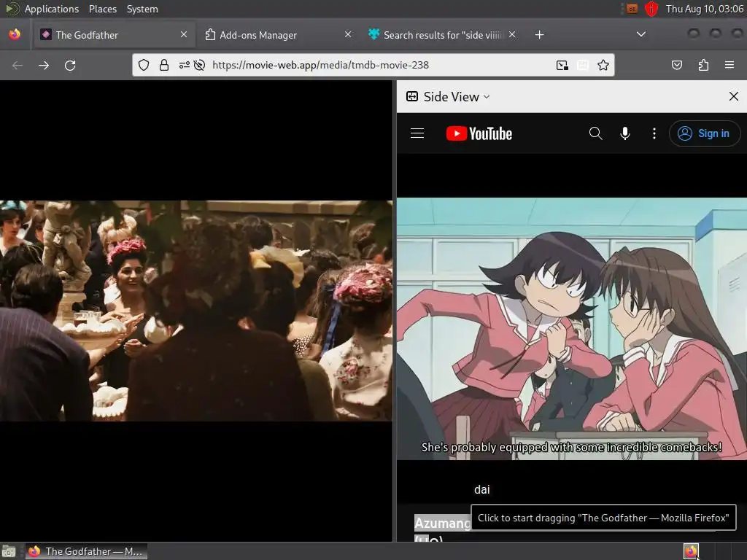
Task: Open a new tab with plus button
Action: (x=539, y=35)
